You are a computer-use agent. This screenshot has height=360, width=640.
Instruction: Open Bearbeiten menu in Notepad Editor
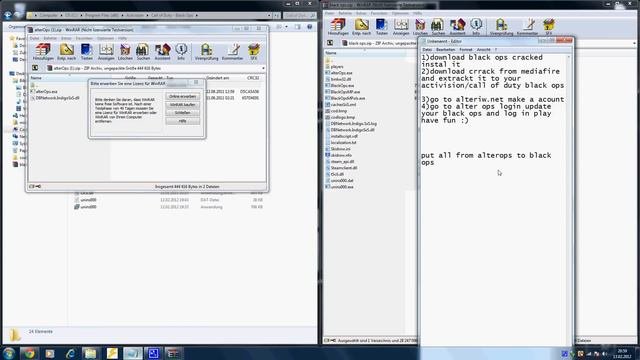click(445, 49)
